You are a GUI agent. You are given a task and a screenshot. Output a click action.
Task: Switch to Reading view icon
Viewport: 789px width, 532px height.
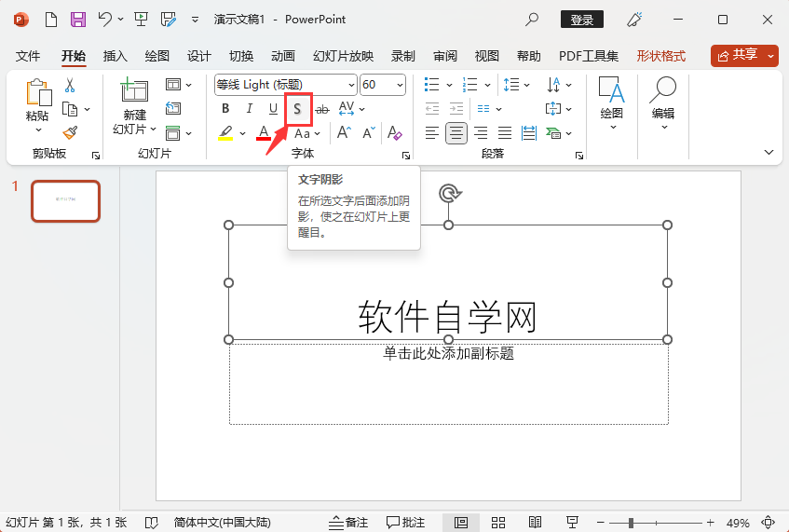pyautogui.click(x=535, y=523)
